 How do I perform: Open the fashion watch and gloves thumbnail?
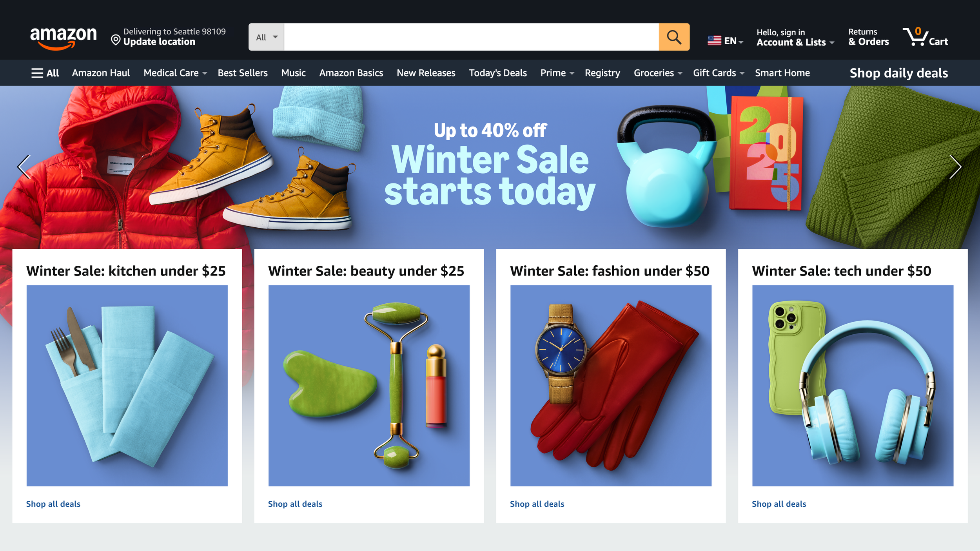[611, 386]
